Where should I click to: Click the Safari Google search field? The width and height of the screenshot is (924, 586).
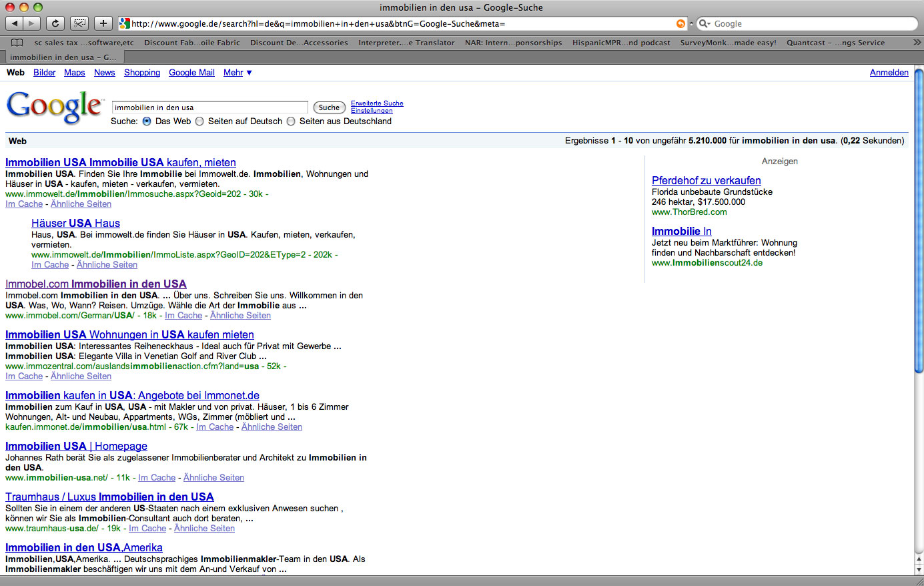[x=807, y=23]
